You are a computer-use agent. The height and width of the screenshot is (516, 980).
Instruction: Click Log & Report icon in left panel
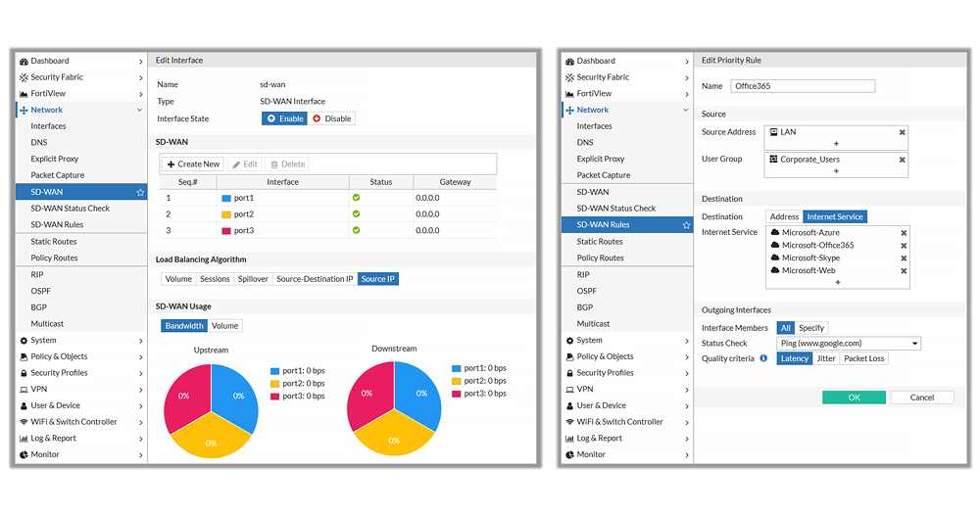pos(24,439)
